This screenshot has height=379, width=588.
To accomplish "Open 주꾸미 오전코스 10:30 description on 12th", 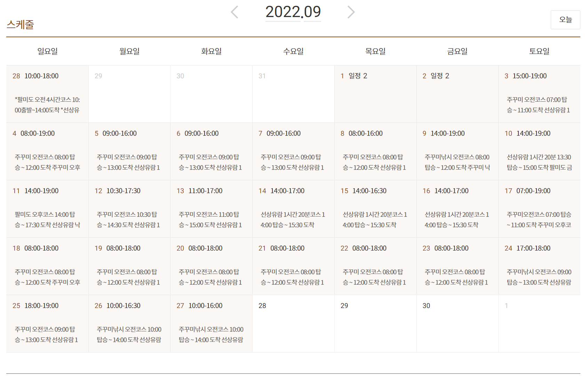I will [x=128, y=220].
